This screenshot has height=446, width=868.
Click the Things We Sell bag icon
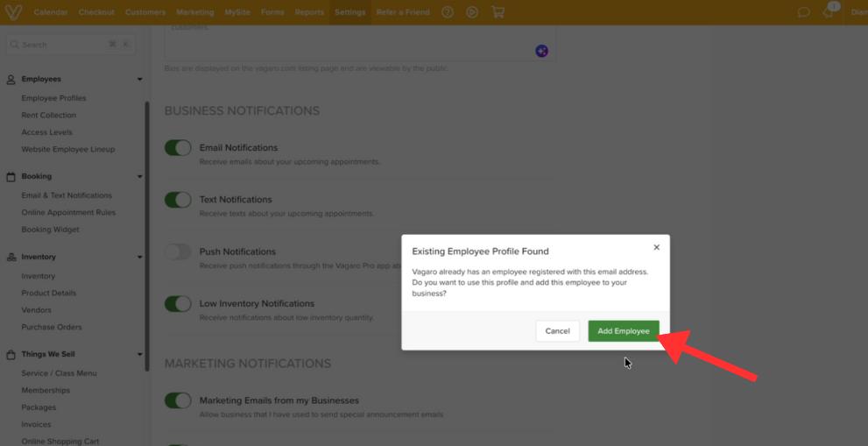(11, 355)
